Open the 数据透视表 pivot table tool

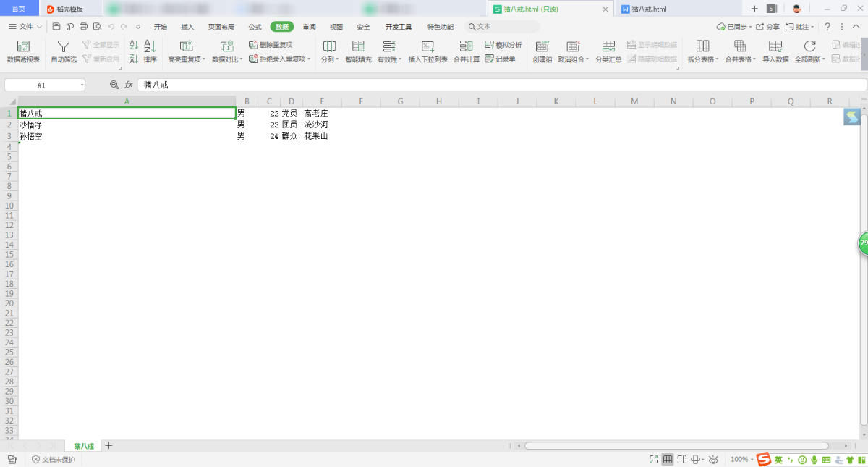[x=23, y=51]
